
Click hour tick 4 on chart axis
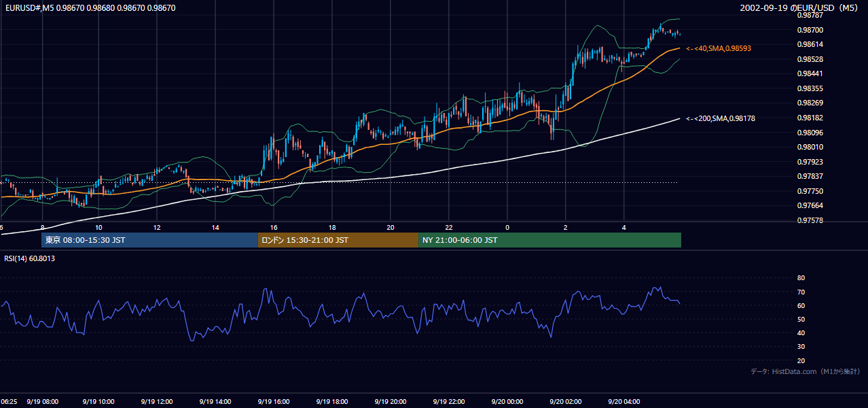[x=623, y=227]
